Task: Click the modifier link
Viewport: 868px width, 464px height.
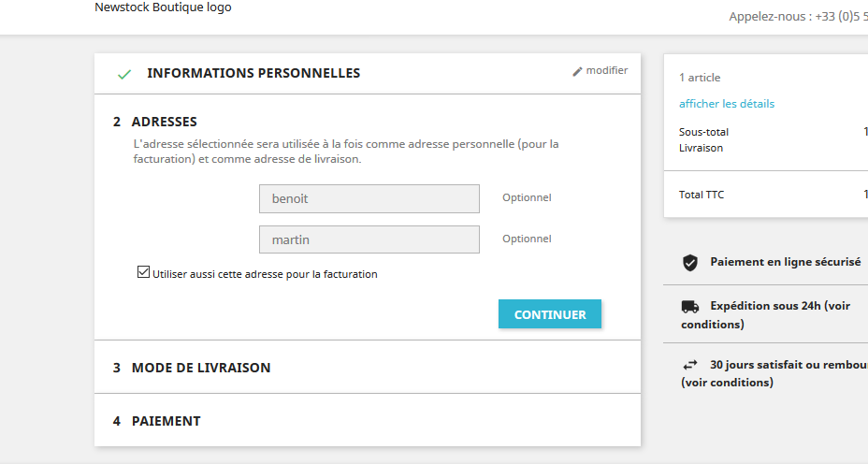Action: 607,70
